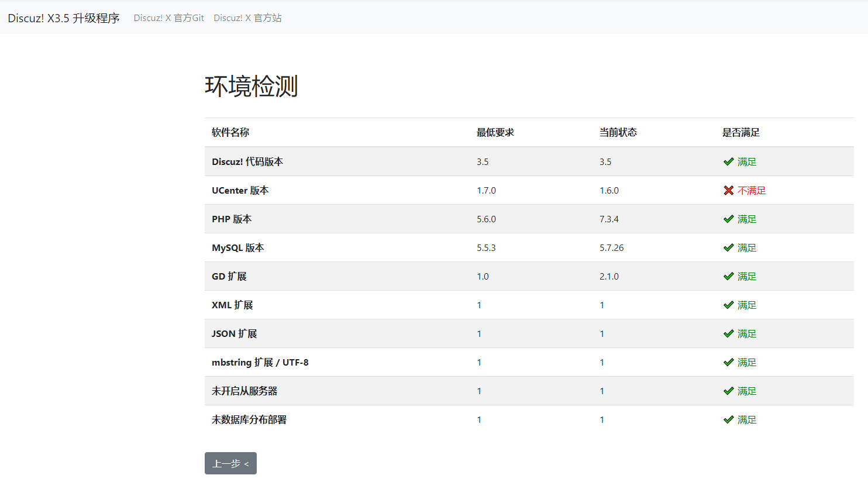Click the green check icon in PHP 版本 row
This screenshot has height=489, width=868.
(x=728, y=219)
